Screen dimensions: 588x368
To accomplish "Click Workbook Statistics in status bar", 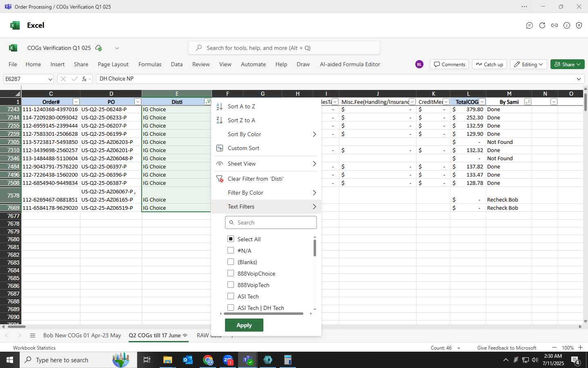I will 34,348.
